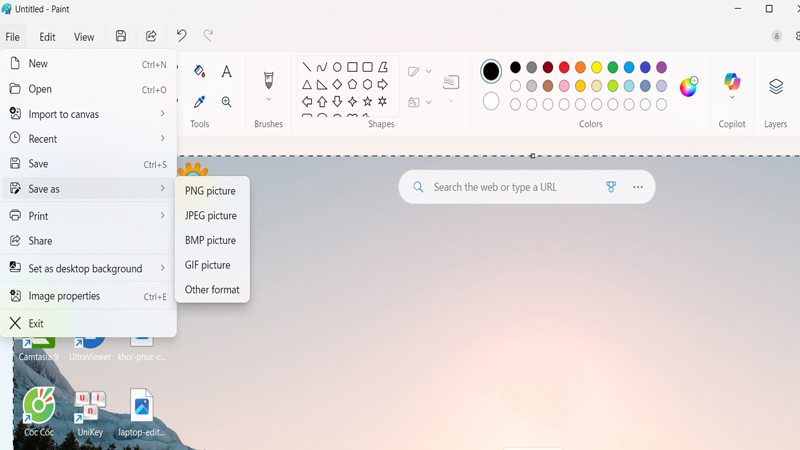Choose the Five-point star shape
This screenshot has height=450, width=800.
(x=367, y=102)
